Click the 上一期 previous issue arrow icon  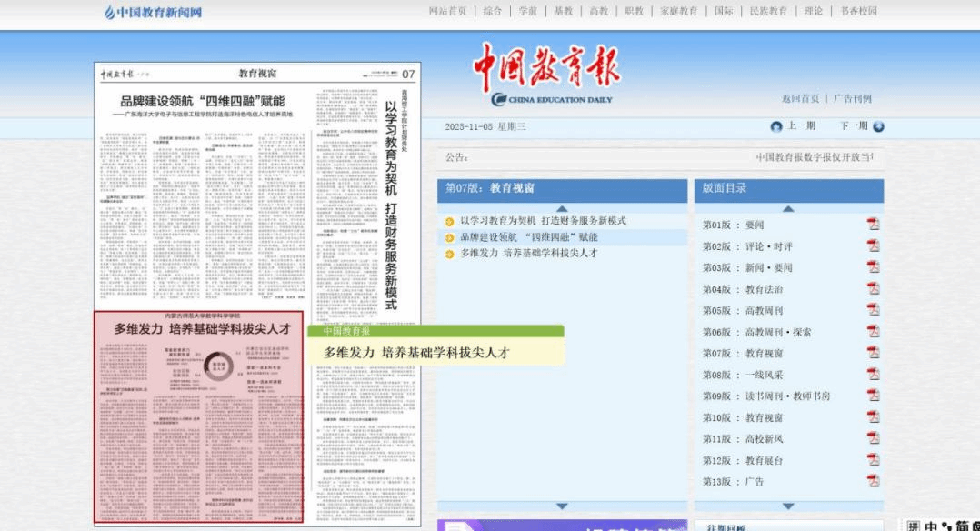[x=775, y=126]
